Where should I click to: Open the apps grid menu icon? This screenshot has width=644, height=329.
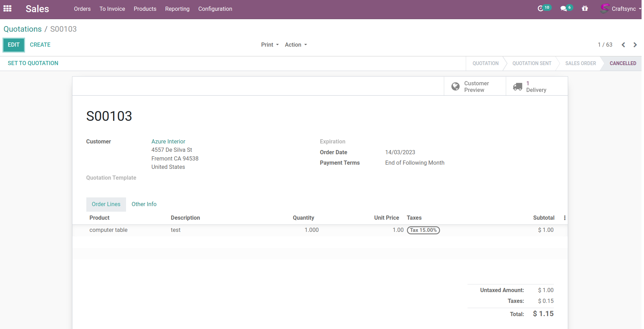(7, 8)
